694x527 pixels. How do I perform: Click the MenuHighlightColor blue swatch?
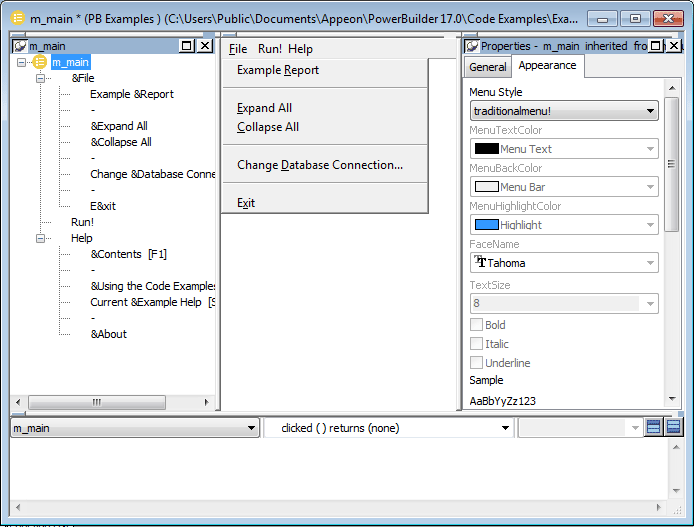point(486,225)
